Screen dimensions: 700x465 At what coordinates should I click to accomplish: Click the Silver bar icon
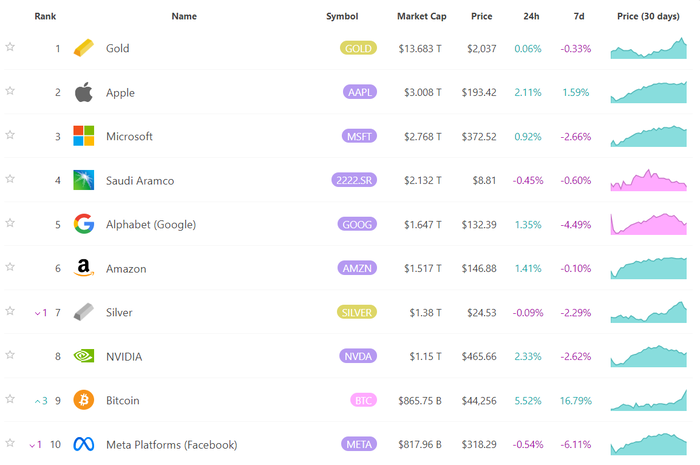tap(83, 312)
